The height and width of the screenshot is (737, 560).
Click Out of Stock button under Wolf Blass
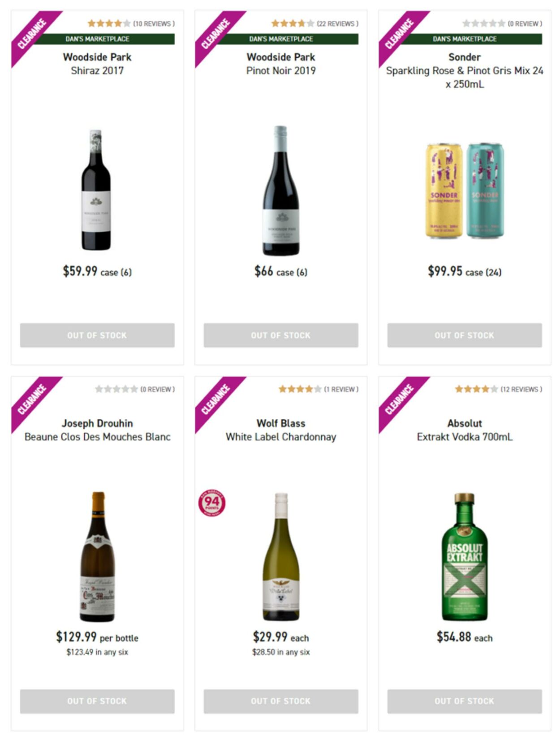click(x=281, y=701)
